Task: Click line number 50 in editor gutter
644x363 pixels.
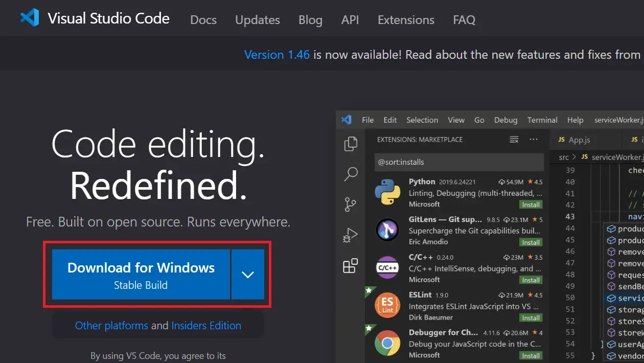Action: [x=570, y=298]
